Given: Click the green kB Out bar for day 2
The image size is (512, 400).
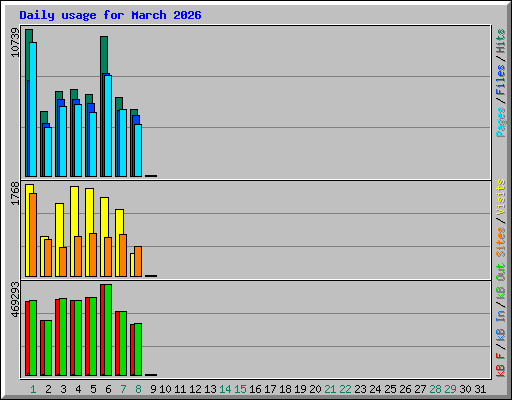Looking at the screenshot, I should point(48,348).
